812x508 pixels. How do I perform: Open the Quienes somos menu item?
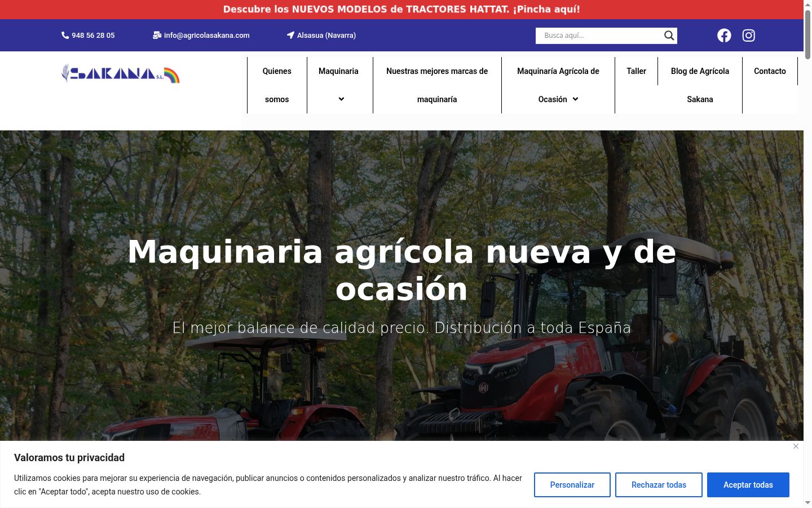point(277,85)
